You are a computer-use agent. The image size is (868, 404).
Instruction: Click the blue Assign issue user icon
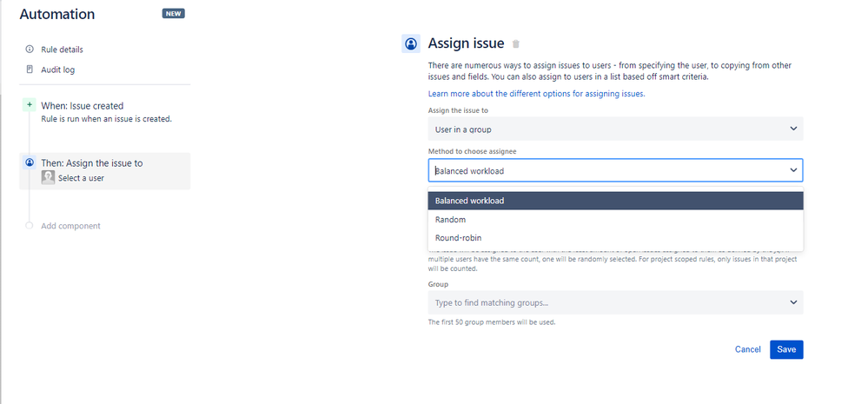(411, 43)
